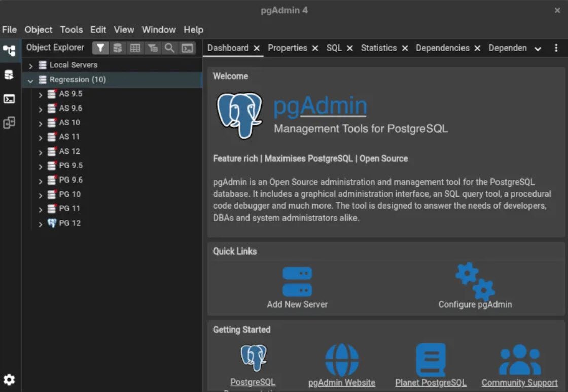Click the pgAdmin settings gear icon
The width and height of the screenshot is (568, 392).
(x=10, y=379)
